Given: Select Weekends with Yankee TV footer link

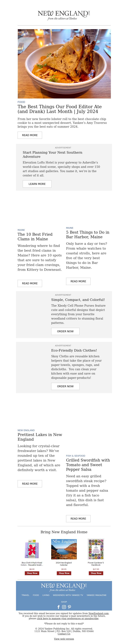Looking at the screenshot, I should [x=68, y=595].
